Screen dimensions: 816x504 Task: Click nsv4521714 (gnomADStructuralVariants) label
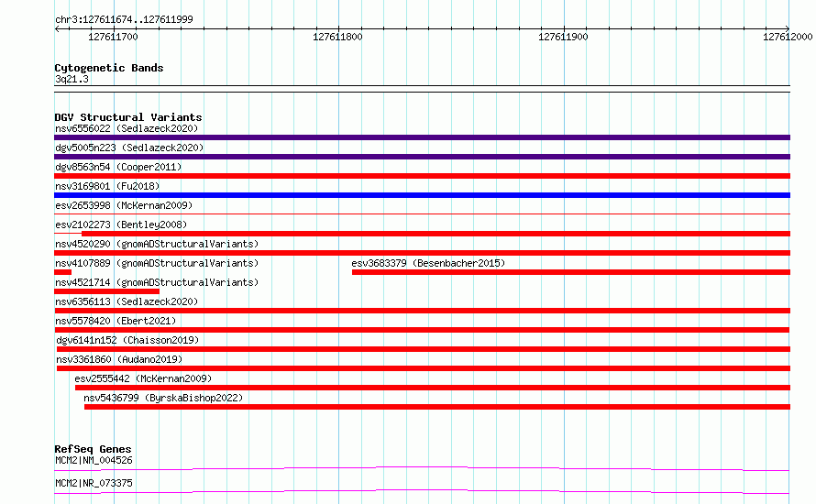tap(157, 282)
